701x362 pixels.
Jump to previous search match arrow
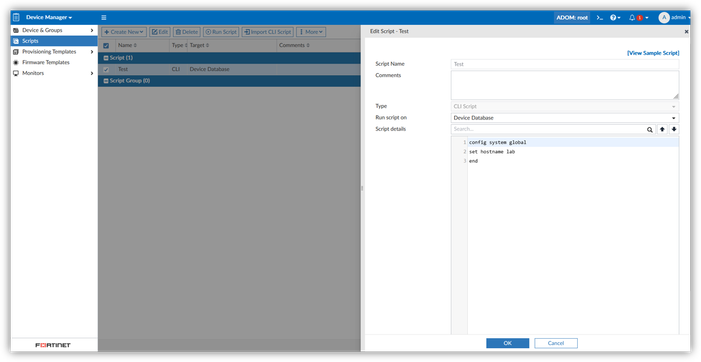(x=663, y=129)
